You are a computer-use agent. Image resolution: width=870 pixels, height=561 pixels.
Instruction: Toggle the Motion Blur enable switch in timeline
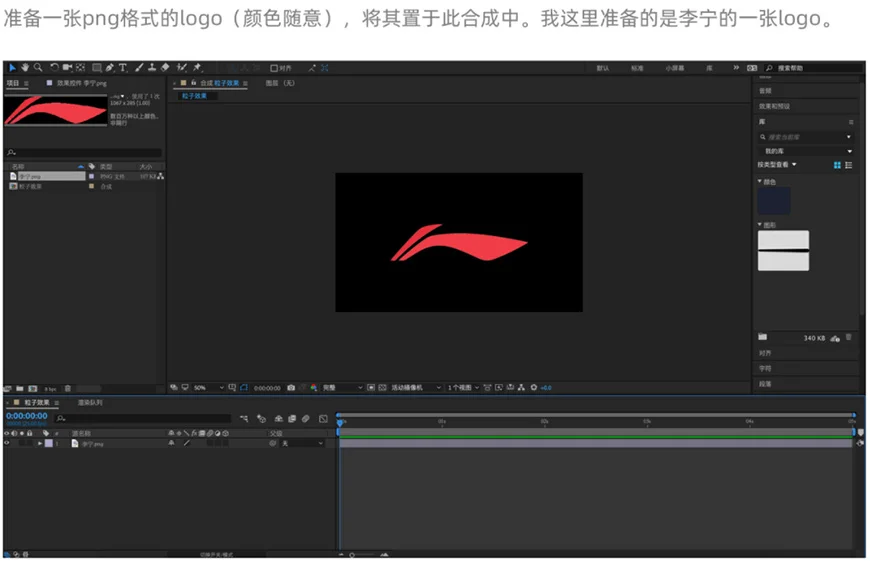tap(305, 418)
